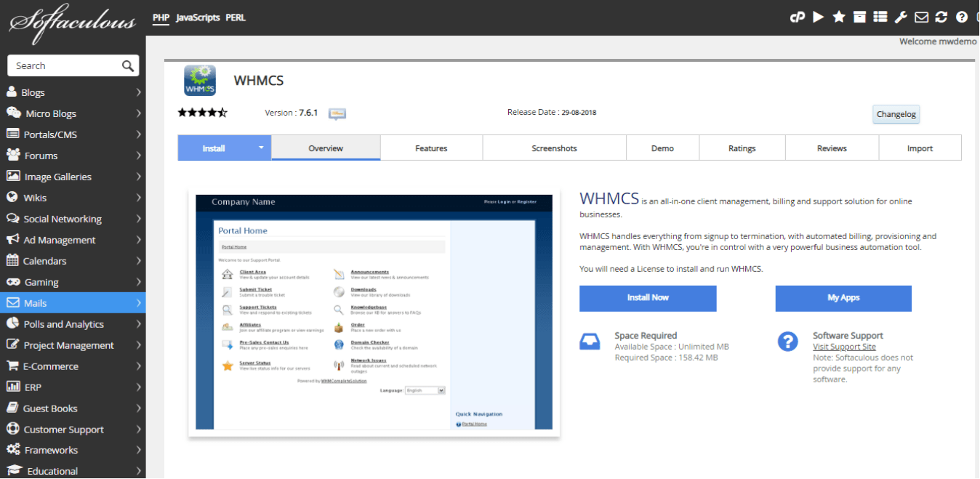Open the Educational category row
Viewport: 980px width, 479px height.
pyautogui.click(x=73, y=470)
